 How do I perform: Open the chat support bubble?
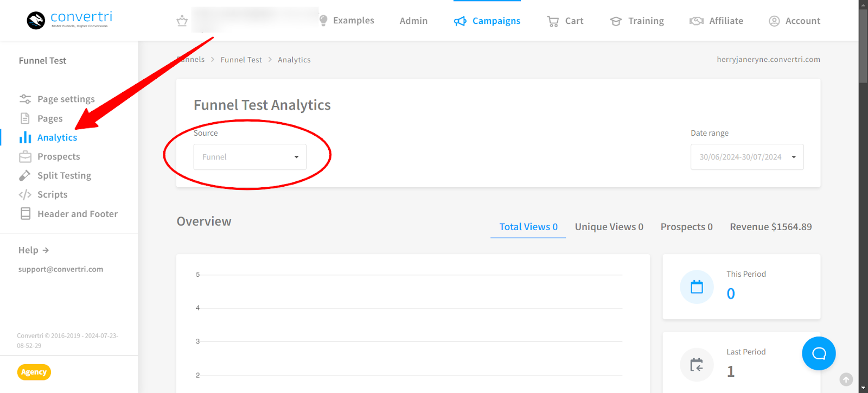[819, 353]
